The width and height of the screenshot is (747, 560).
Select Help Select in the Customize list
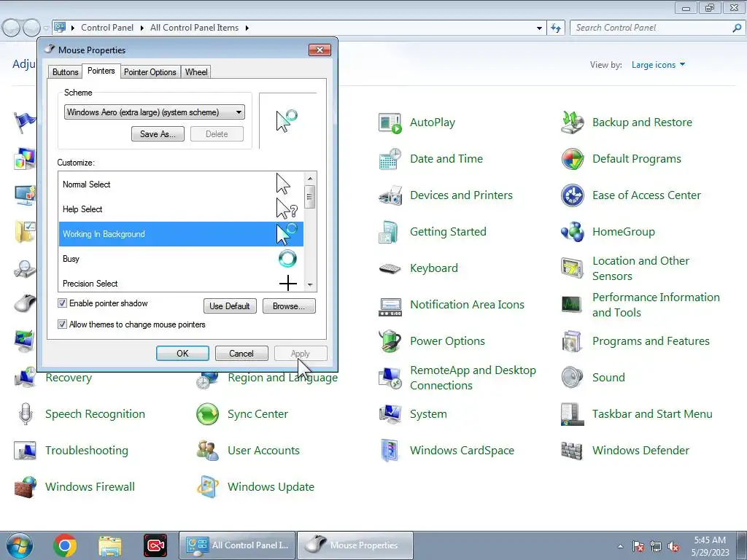(x=181, y=209)
